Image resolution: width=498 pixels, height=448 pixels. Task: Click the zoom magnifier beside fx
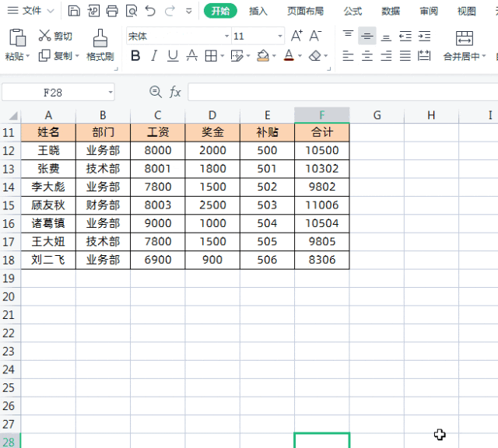(156, 92)
